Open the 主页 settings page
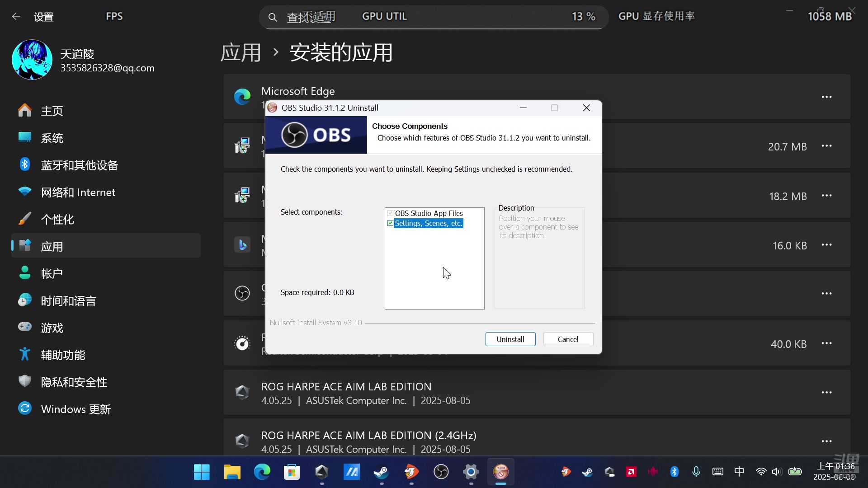The height and width of the screenshot is (488, 868). coord(106,111)
